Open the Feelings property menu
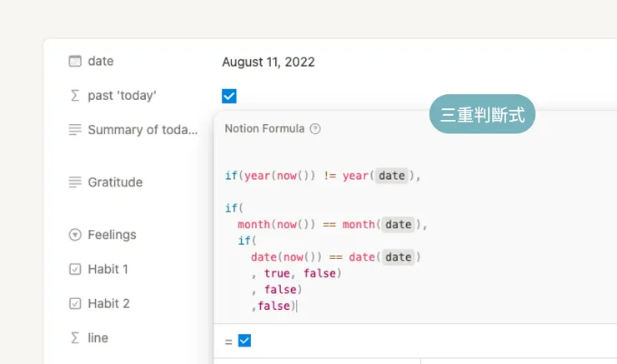617x364 pixels. coord(112,235)
